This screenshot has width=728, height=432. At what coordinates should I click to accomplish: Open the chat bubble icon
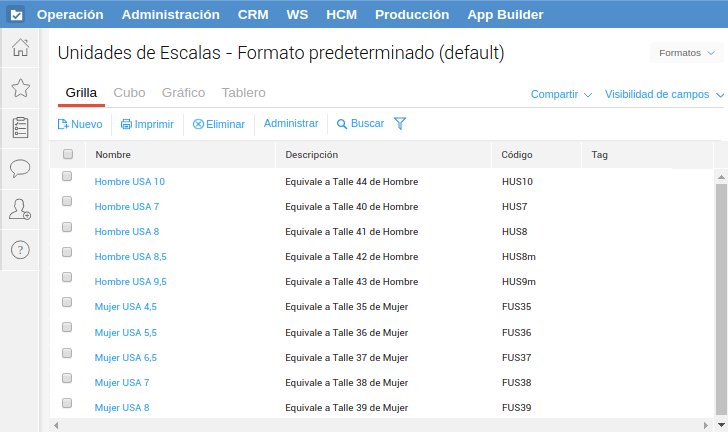coord(19,168)
